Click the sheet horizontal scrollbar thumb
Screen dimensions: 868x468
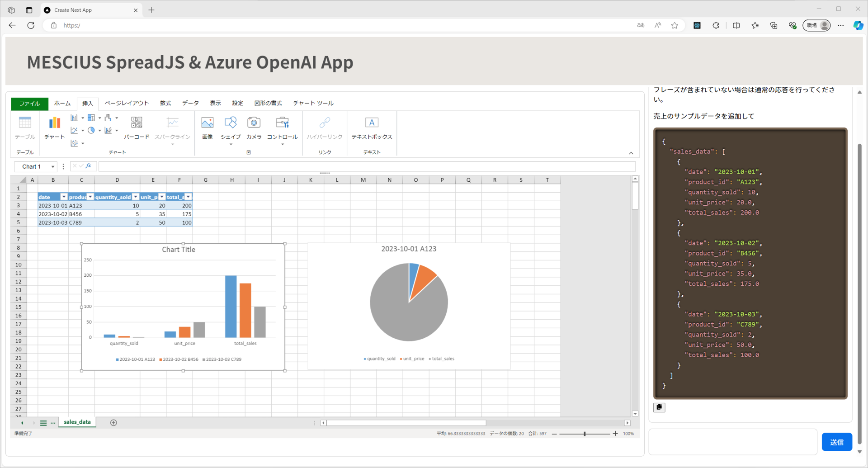point(406,423)
